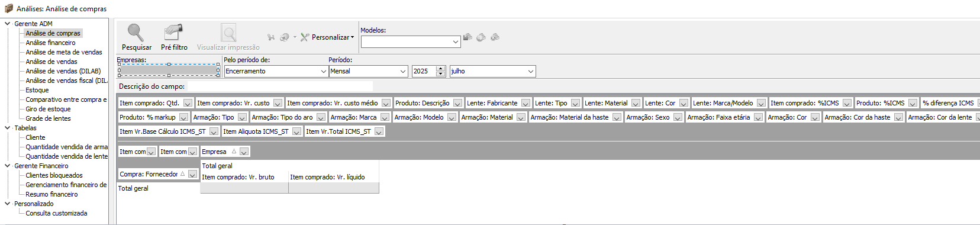
Task: Open the filter dropdown on Lente: Marca/Modelo
Action: tap(761, 103)
